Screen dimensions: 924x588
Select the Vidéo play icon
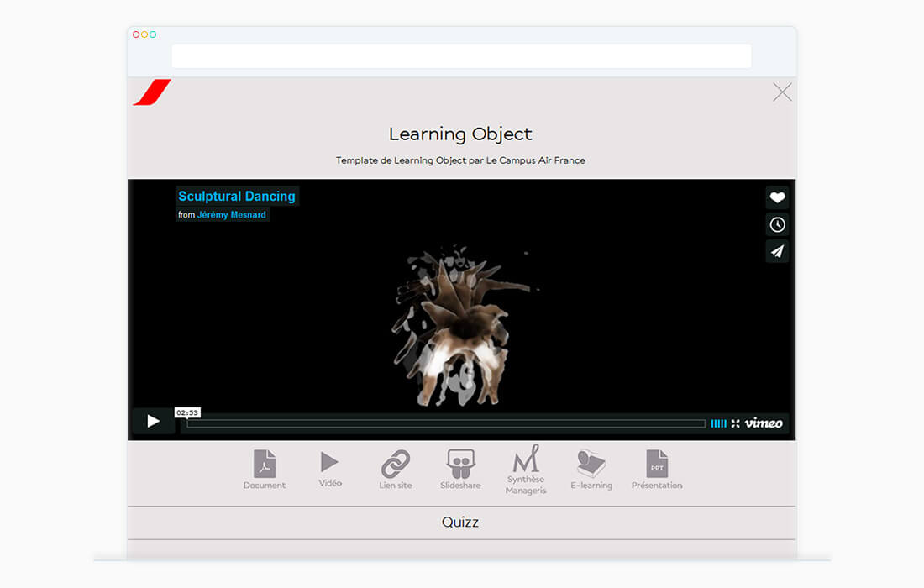329,462
